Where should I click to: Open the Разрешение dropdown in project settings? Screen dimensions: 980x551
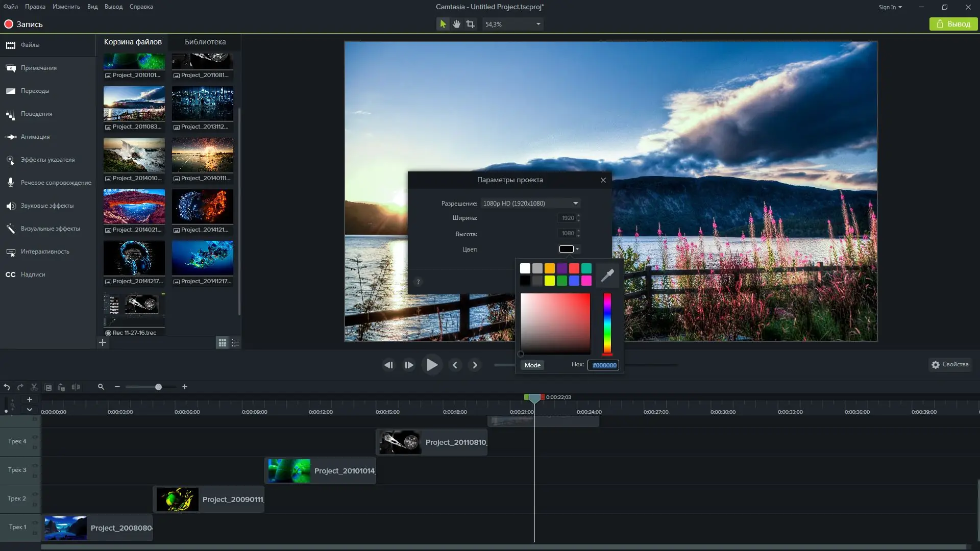[x=531, y=203]
